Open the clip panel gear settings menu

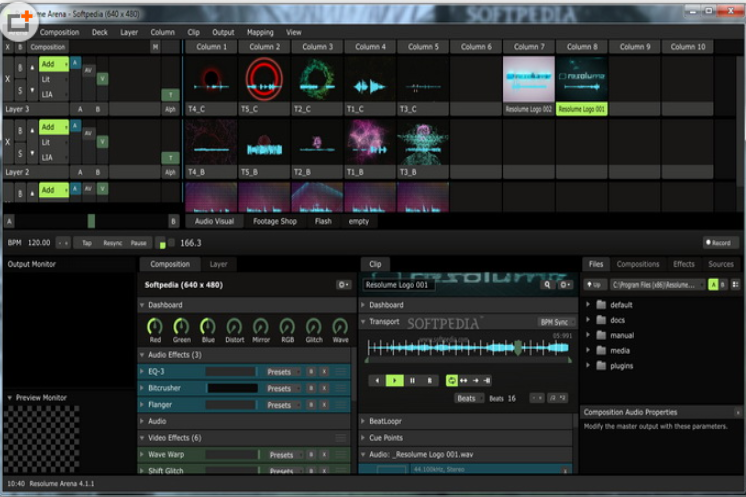tap(565, 285)
